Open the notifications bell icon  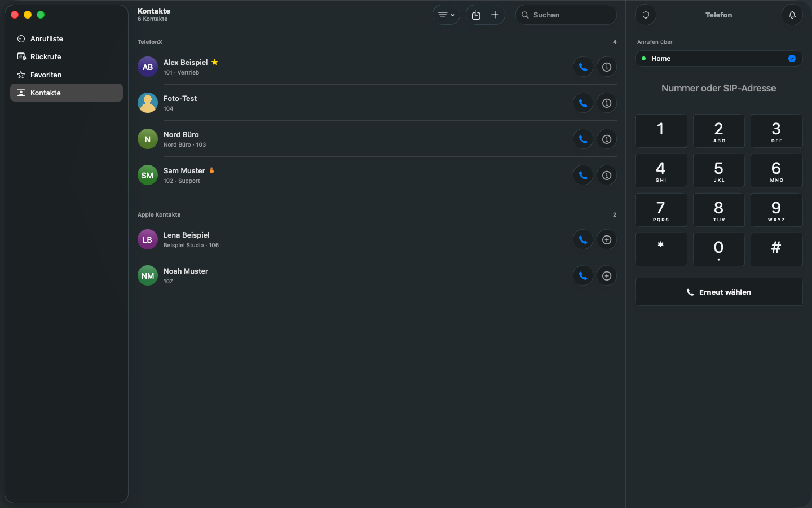pyautogui.click(x=792, y=15)
